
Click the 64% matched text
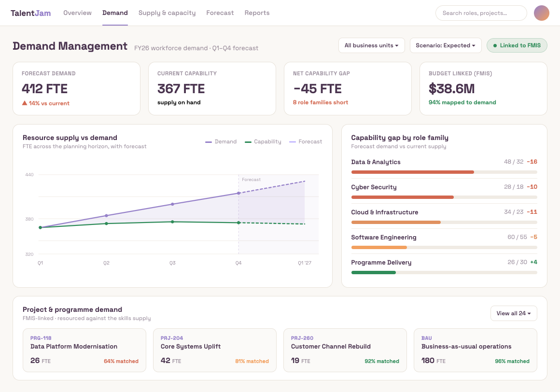point(121,361)
